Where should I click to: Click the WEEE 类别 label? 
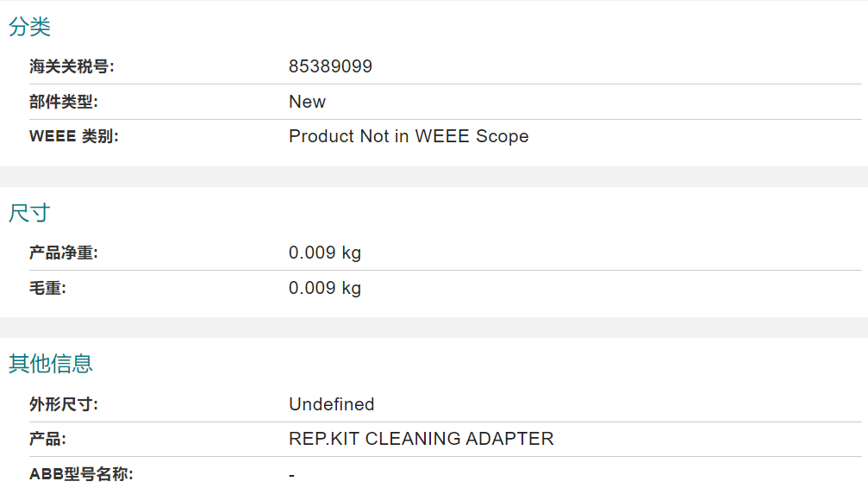coord(73,136)
